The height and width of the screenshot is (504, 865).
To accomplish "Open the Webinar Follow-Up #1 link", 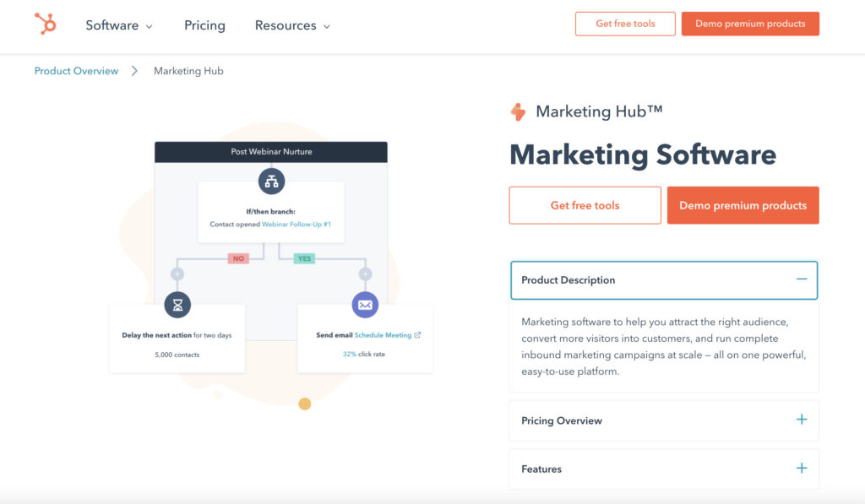I will (296, 224).
